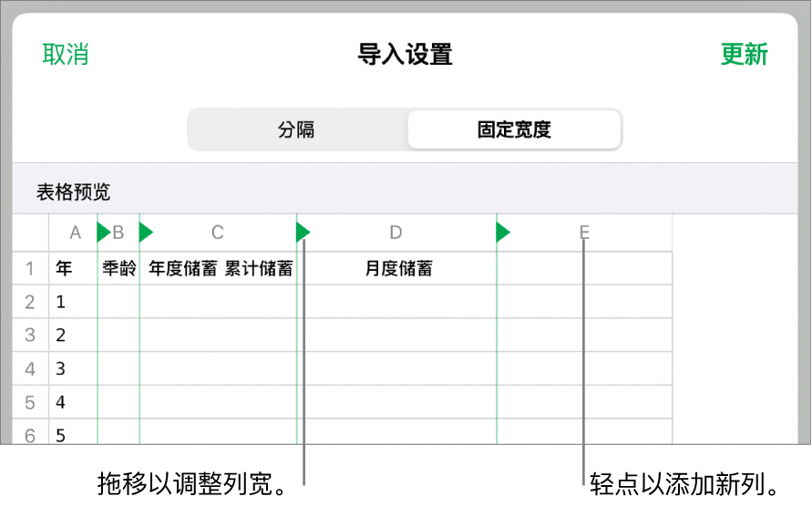812x507 pixels.
Task: Select row header 5
Action: [30, 402]
